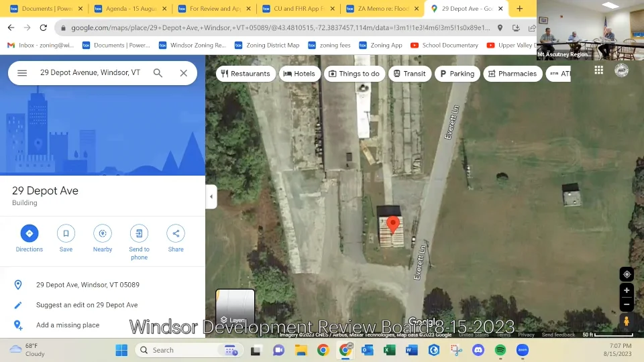
Task: Click the install app icon in address bar
Action: pos(516,28)
